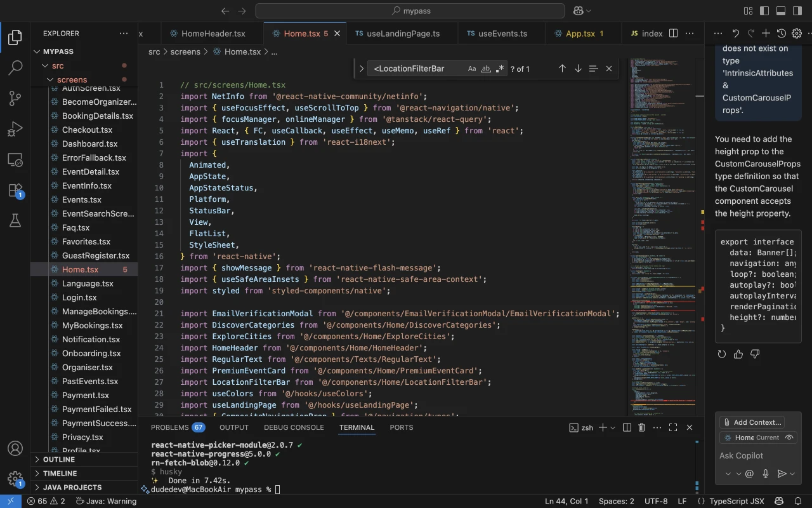
Task: Expand the TIMELINE section in Explorer
Action: click(60, 473)
